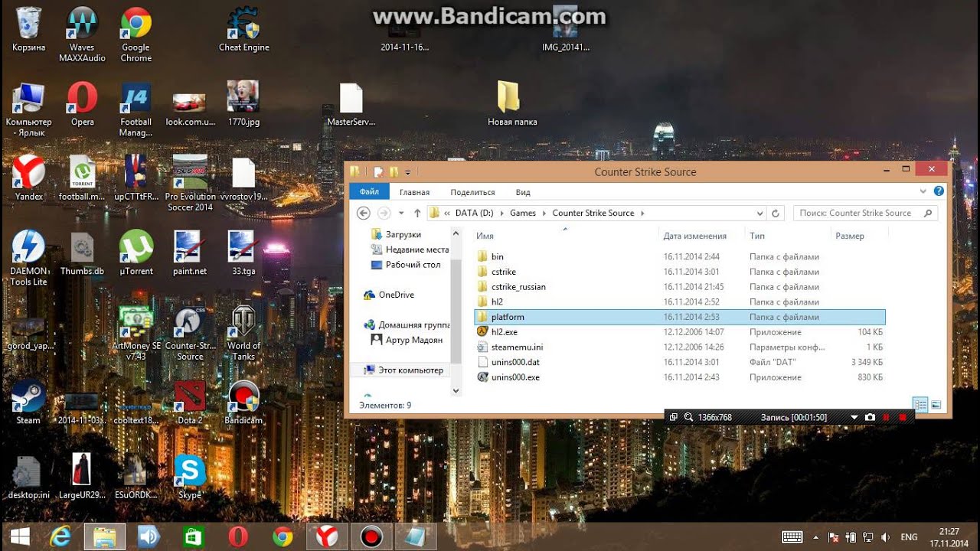The image size is (980, 551).
Task: Open the Google Chrome desktop icon
Action: pos(136,34)
